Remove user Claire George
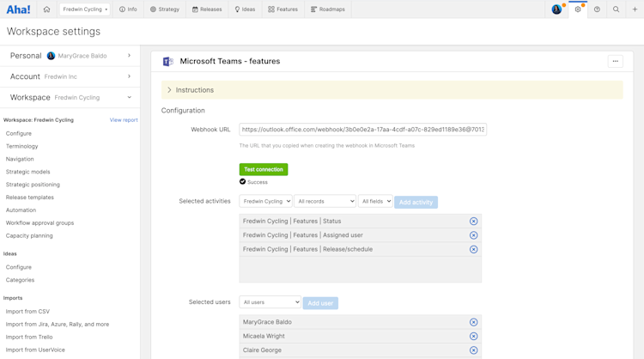Image resolution: width=644 pixels, height=359 pixels. (473, 350)
